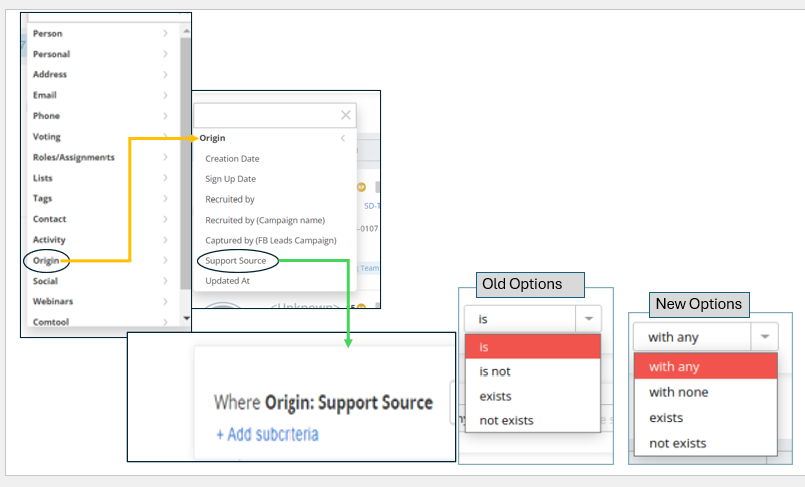Image resolution: width=805 pixels, height=487 pixels.
Task: Click the search field above Origin submenu
Action: tap(266, 115)
